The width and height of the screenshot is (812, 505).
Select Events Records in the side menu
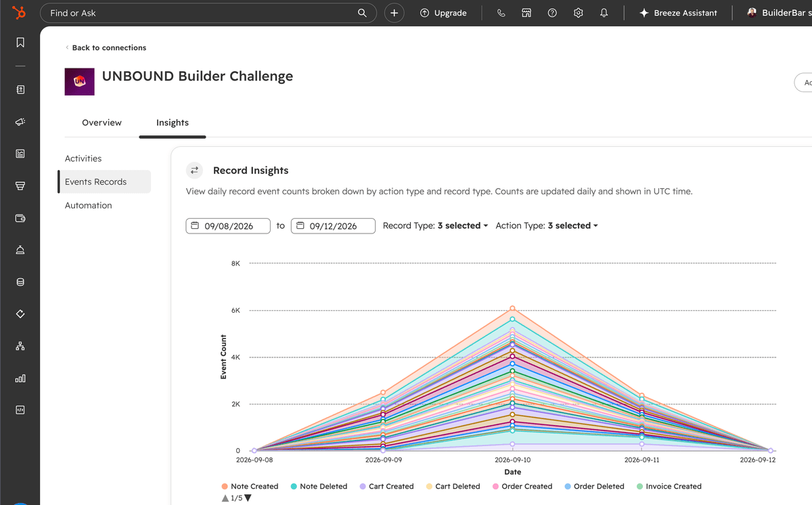pos(104,181)
